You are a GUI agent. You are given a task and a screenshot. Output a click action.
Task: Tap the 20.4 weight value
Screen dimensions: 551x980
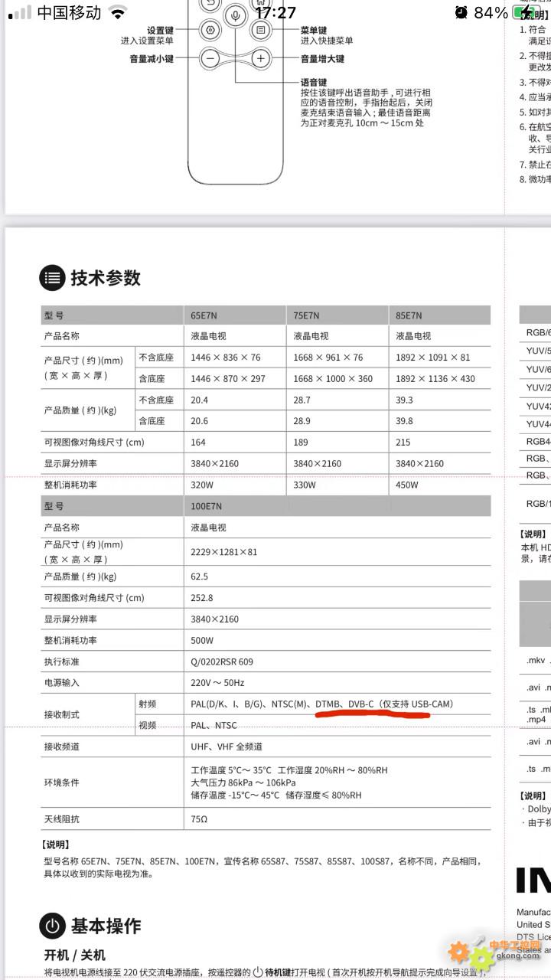200,400
